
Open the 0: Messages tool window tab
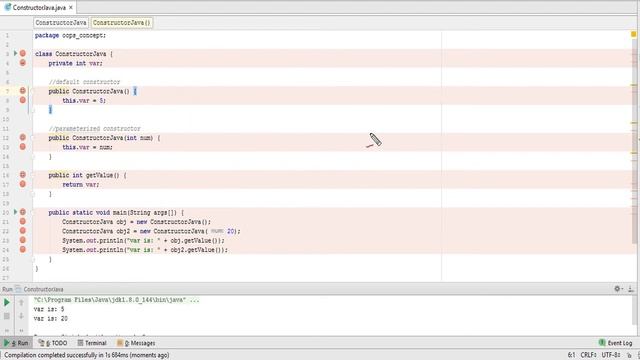(136, 343)
